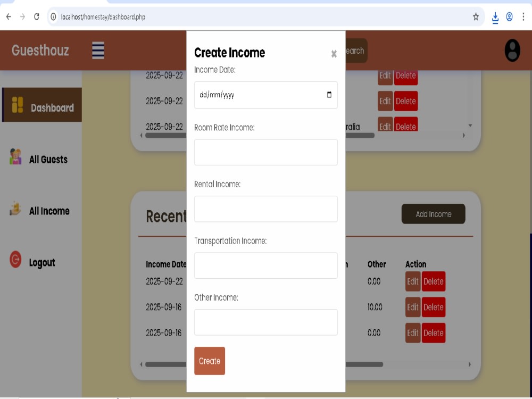Toggle the hamburger sidebar menu icon
This screenshot has width=532, height=399.
(x=98, y=51)
